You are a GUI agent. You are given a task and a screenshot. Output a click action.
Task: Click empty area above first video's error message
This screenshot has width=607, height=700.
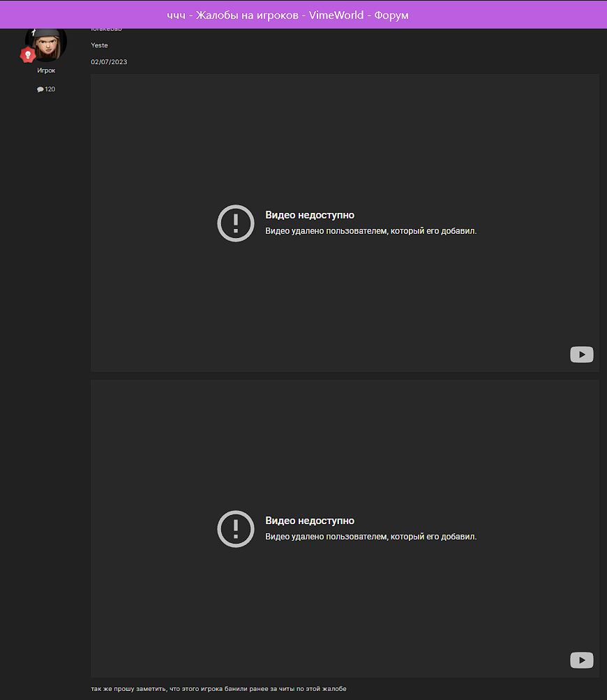[x=345, y=140]
